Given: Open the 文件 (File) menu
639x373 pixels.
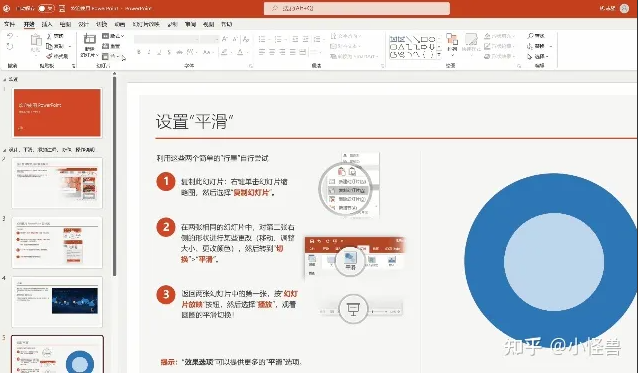Looking at the screenshot, I should click(9, 24).
